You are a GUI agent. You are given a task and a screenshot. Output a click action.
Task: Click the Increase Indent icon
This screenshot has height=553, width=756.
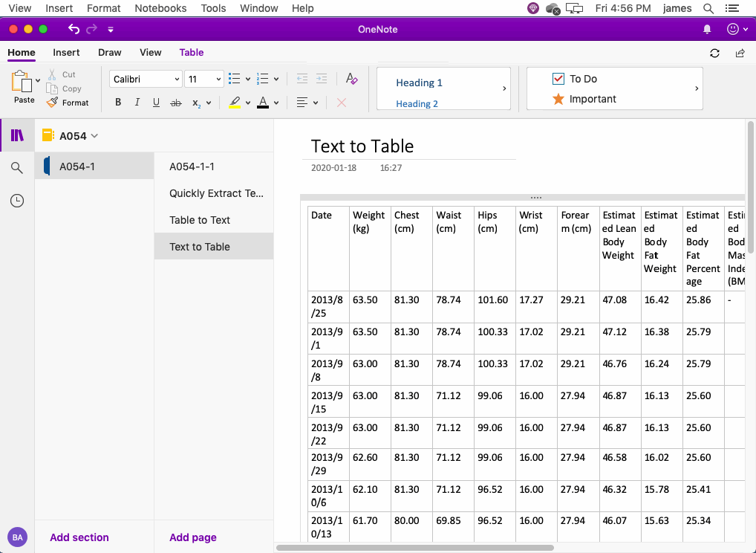(x=321, y=79)
